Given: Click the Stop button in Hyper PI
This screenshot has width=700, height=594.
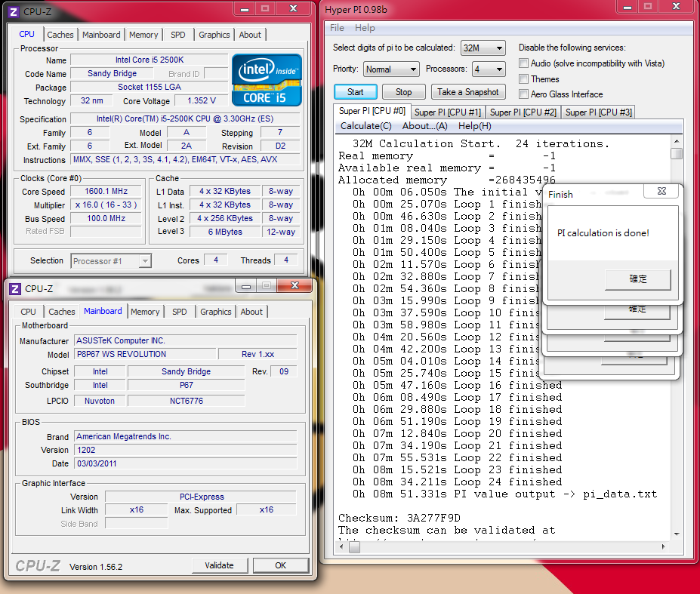Looking at the screenshot, I should tap(403, 92).
